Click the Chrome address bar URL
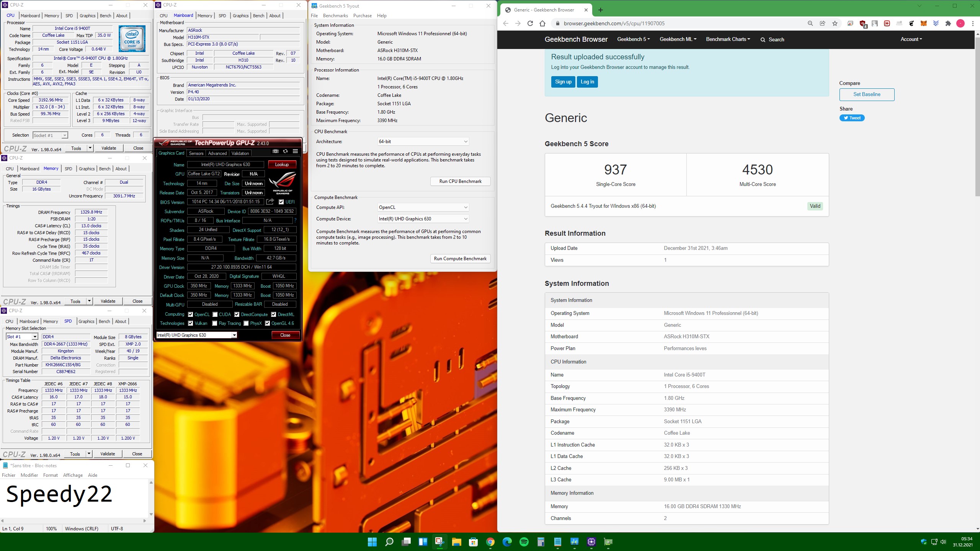Image resolution: width=980 pixels, height=551 pixels. pos(614,23)
